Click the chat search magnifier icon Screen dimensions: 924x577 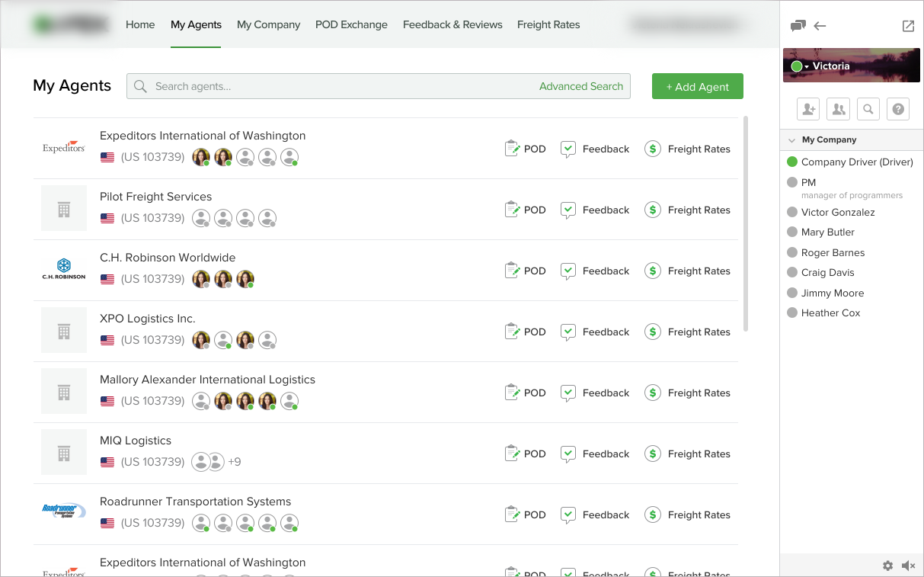[x=868, y=109]
